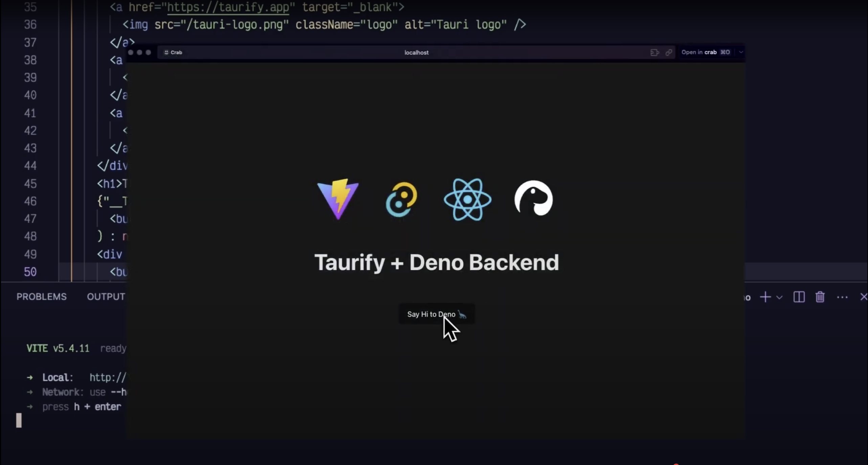Open the https://taurify.app link in code

click(228, 7)
